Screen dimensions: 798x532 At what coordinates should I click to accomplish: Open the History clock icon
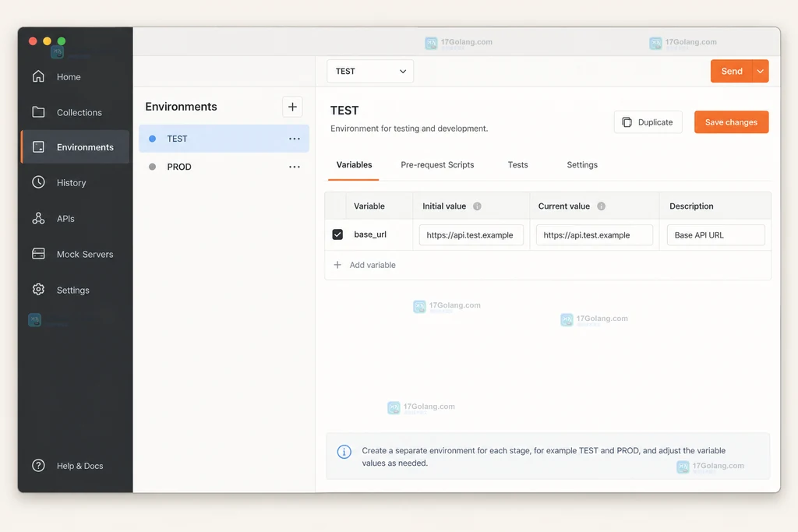(38, 182)
